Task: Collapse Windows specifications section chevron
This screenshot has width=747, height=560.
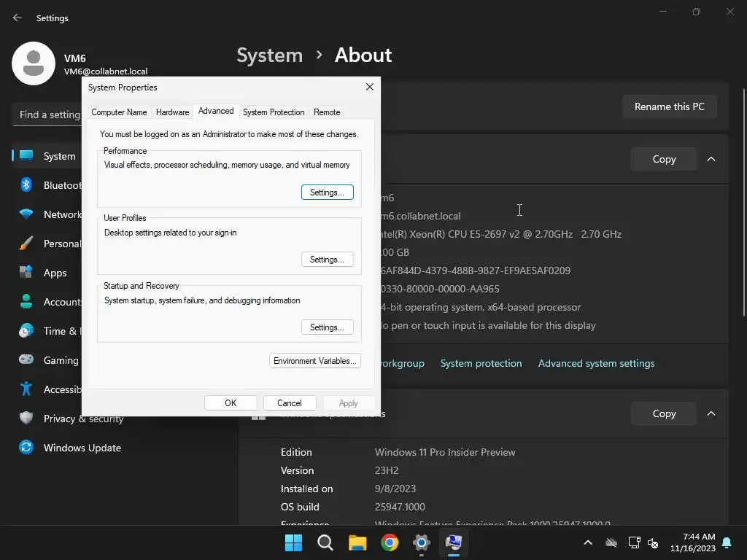Action: tap(711, 413)
